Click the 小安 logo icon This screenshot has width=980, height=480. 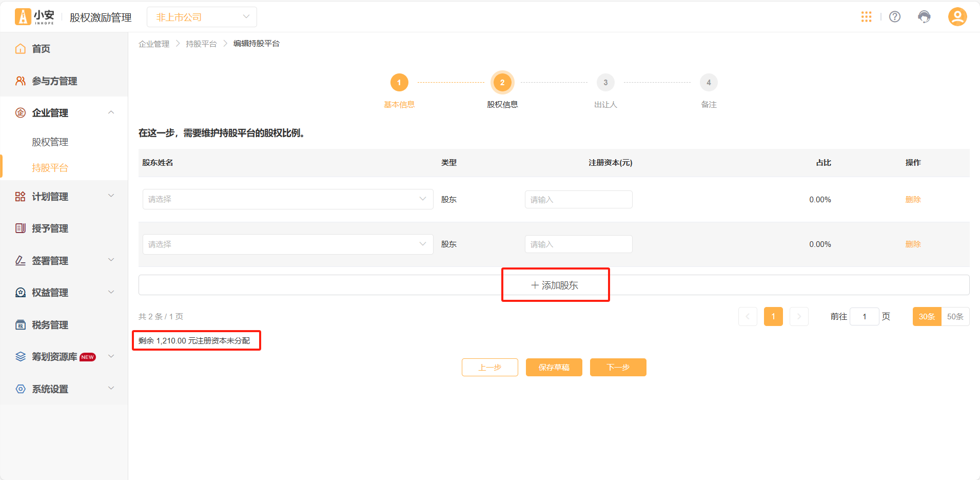(x=23, y=17)
